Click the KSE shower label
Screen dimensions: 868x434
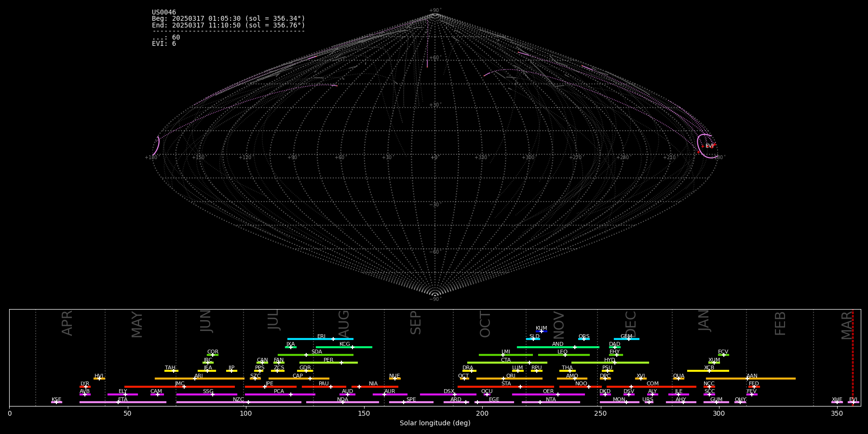point(56,400)
